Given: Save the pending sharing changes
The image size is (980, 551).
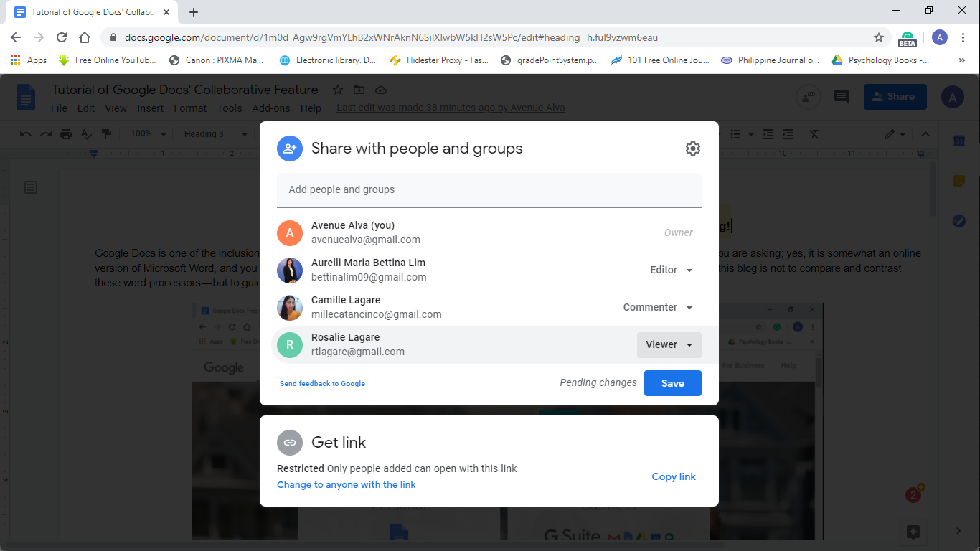Looking at the screenshot, I should 672,382.
